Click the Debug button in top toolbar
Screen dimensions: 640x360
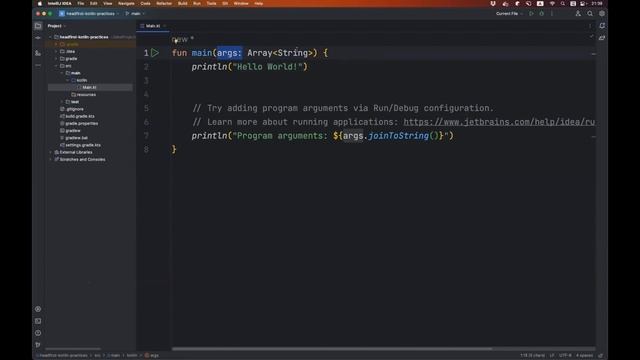(542, 13)
